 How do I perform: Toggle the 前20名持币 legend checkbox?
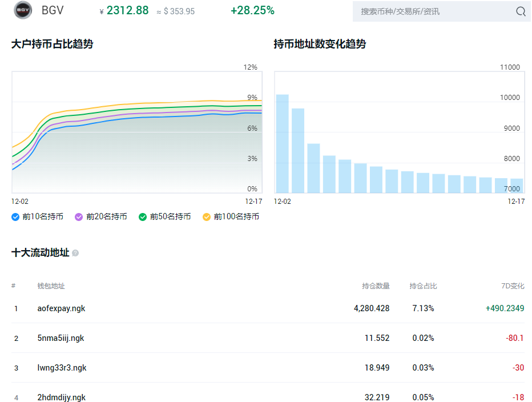click(79, 217)
